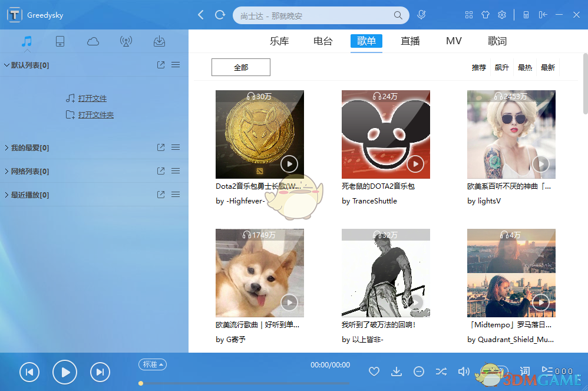Screen dimensions: 588x391
Task: Switch to the MV tab
Action: 454,41
